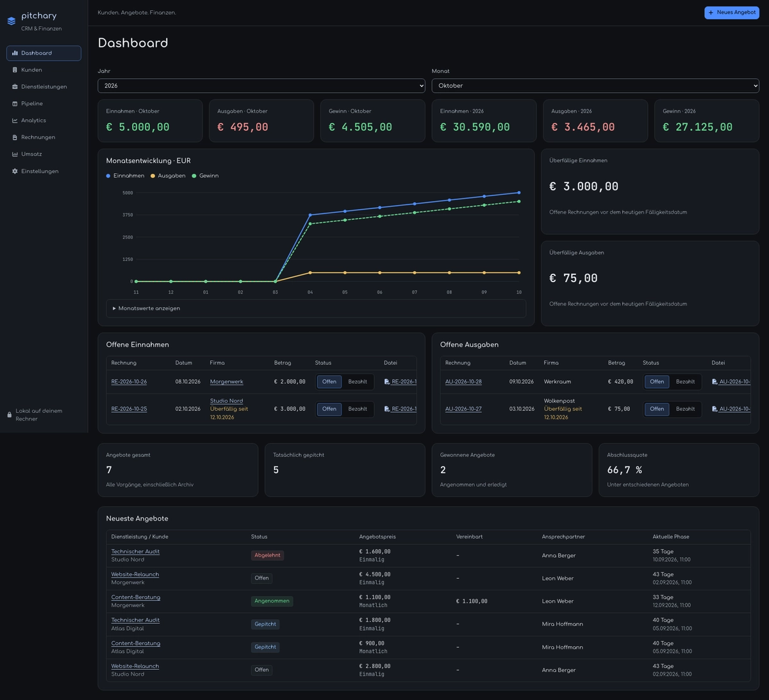Viewport: 769px width, 700px height.
Task: Click the pitchary logo icon
Action: pos(12,21)
